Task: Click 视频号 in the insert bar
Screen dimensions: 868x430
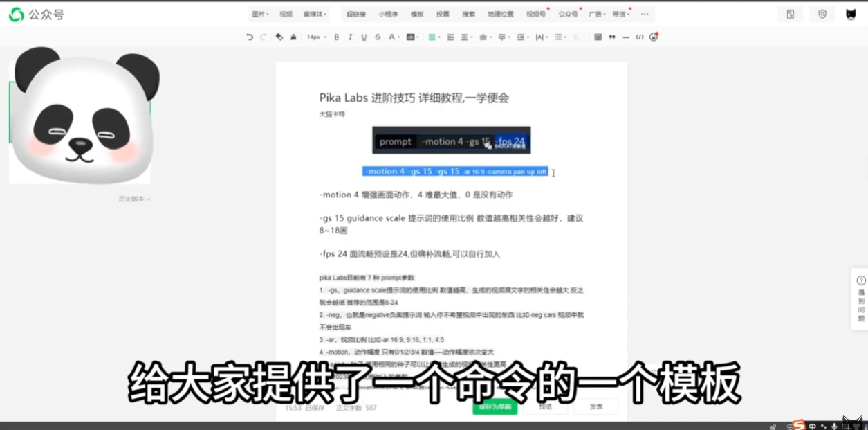Action: click(x=536, y=14)
